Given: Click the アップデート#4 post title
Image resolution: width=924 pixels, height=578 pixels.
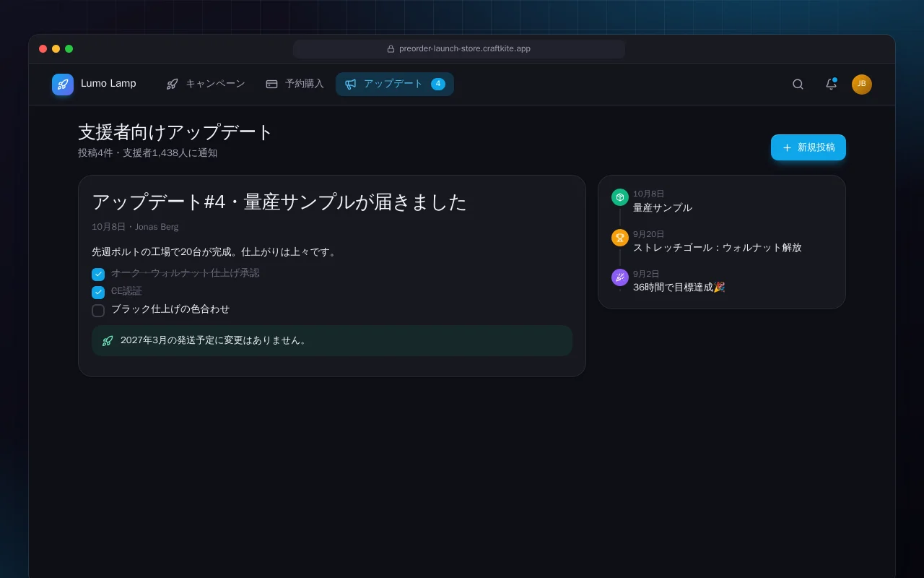Looking at the screenshot, I should [x=279, y=202].
